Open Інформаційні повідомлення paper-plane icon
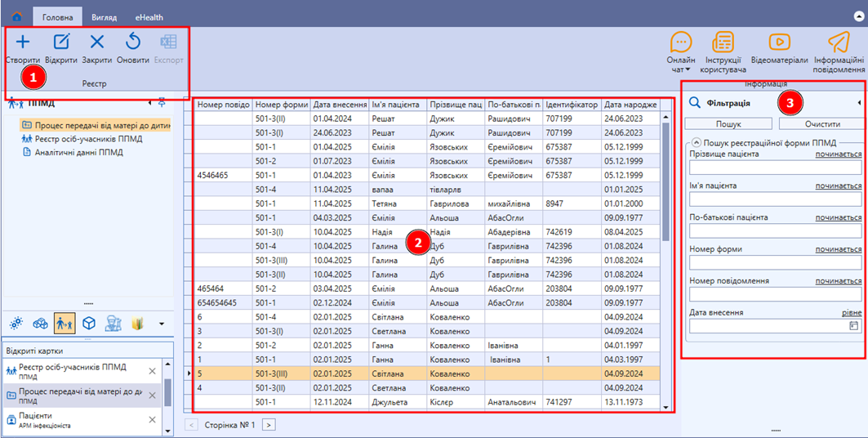The height and width of the screenshot is (438, 868). click(x=839, y=42)
